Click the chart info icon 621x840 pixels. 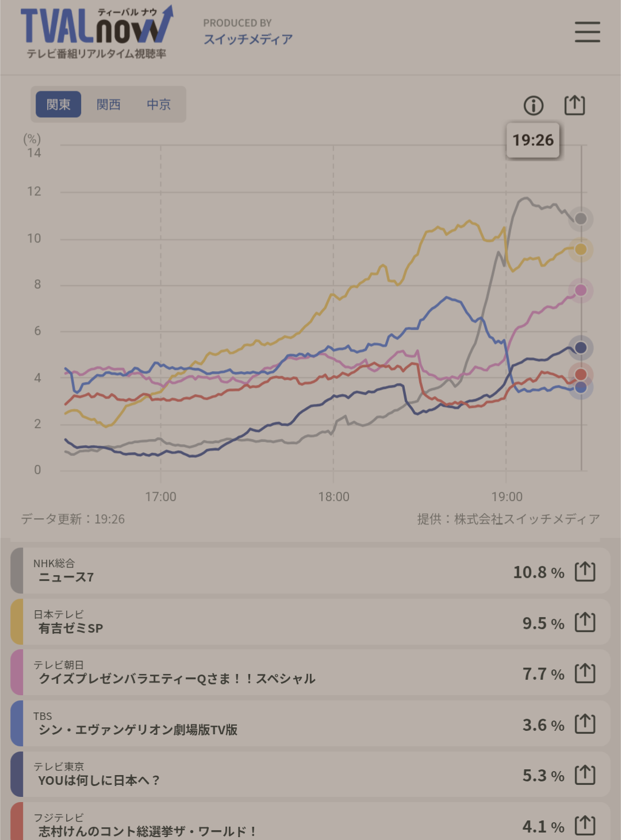click(x=533, y=106)
